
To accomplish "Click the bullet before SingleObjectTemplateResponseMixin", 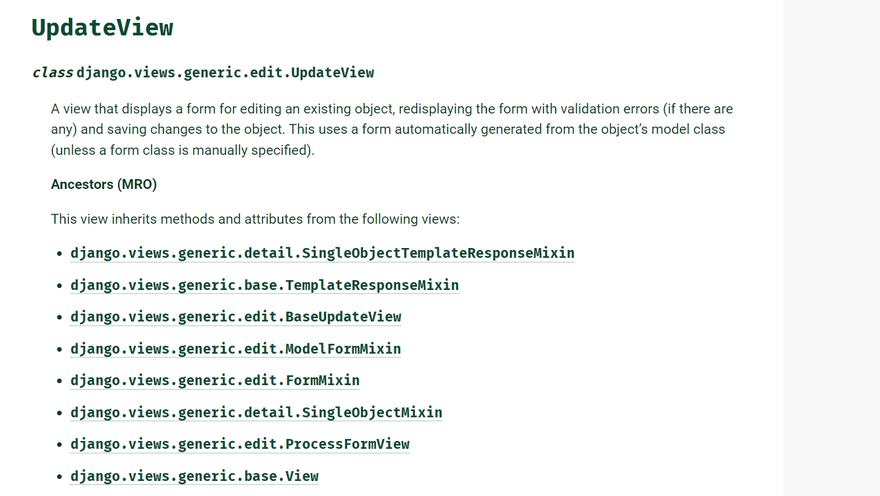I will [x=60, y=254].
